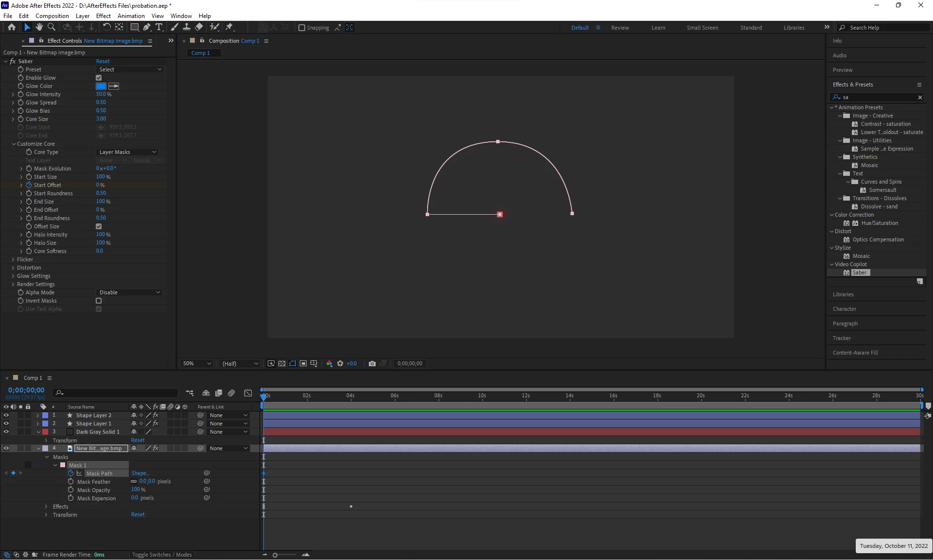Uncheck Enable Glow checkbox
This screenshot has width=933, height=560.
coord(99,78)
